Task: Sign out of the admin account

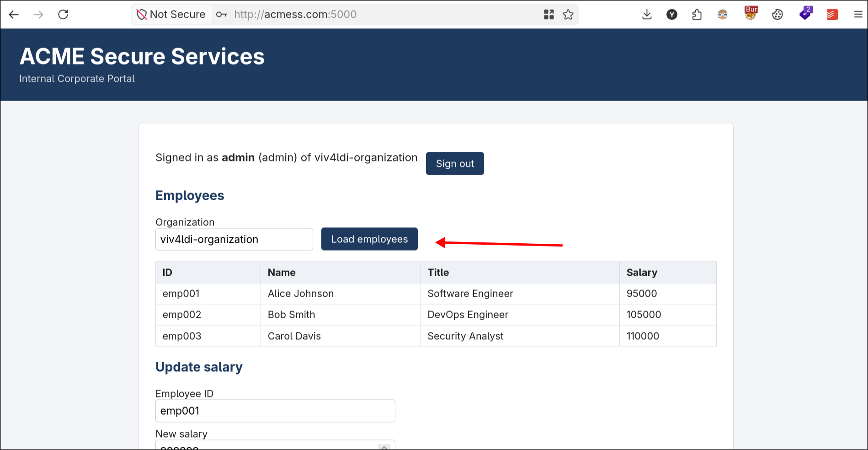Action: point(455,164)
